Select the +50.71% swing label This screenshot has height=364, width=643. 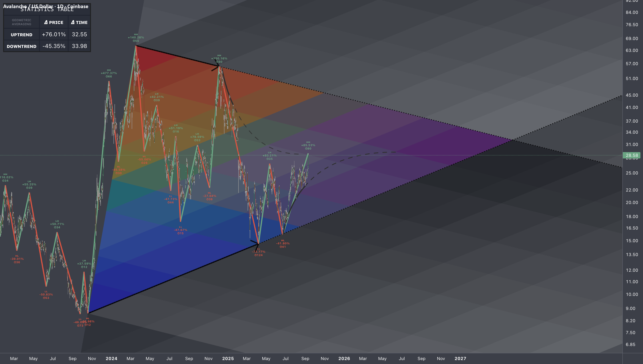(57, 224)
